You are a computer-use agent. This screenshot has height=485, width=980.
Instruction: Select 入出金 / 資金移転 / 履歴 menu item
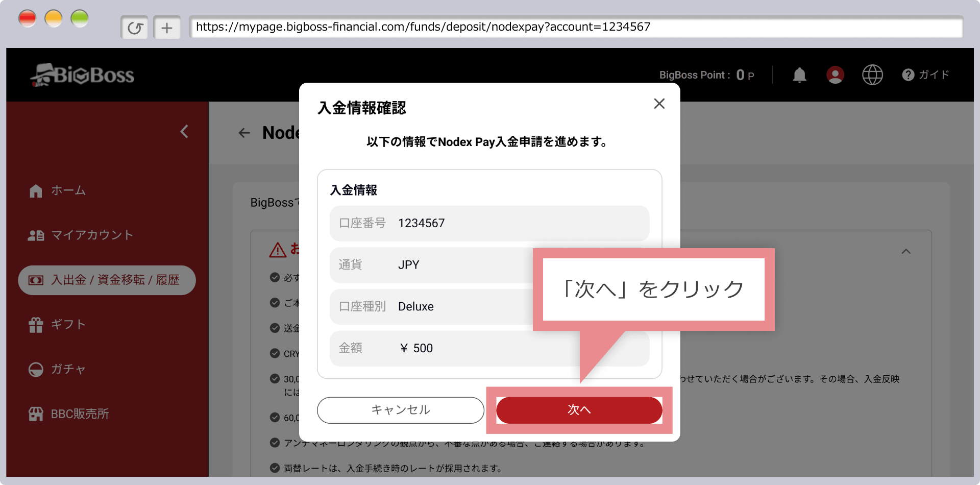point(107,280)
